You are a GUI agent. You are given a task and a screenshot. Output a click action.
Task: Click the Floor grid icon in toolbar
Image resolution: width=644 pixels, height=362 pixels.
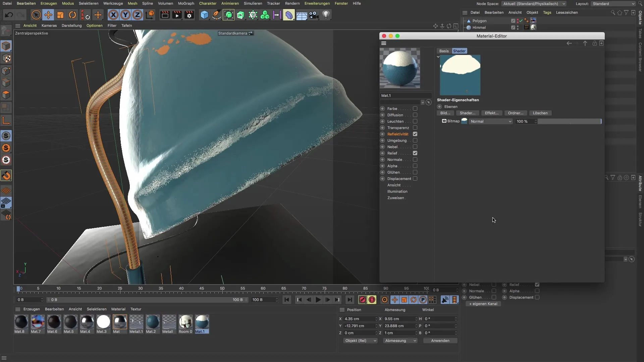[x=302, y=15]
